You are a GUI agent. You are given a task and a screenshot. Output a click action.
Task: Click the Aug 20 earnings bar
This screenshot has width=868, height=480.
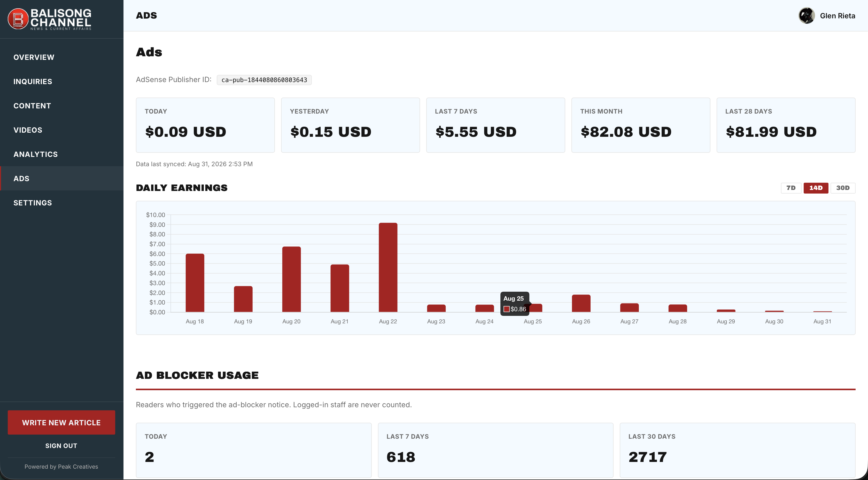coord(291,279)
